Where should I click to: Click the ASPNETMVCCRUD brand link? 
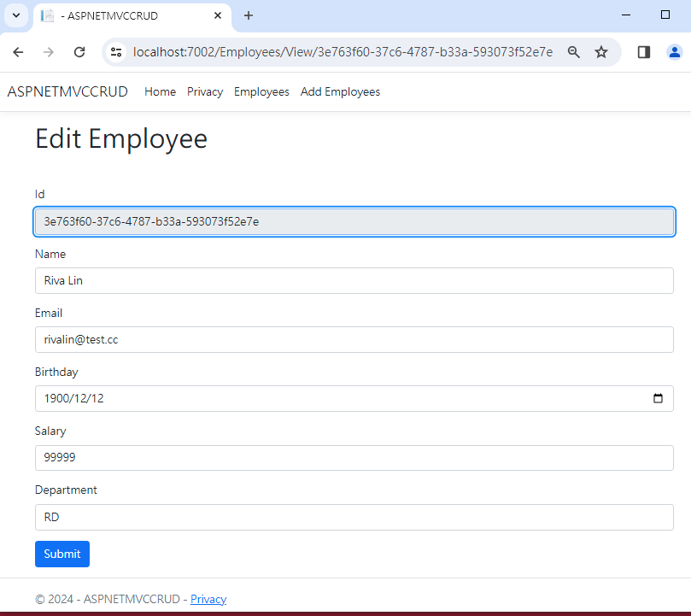[x=67, y=91]
